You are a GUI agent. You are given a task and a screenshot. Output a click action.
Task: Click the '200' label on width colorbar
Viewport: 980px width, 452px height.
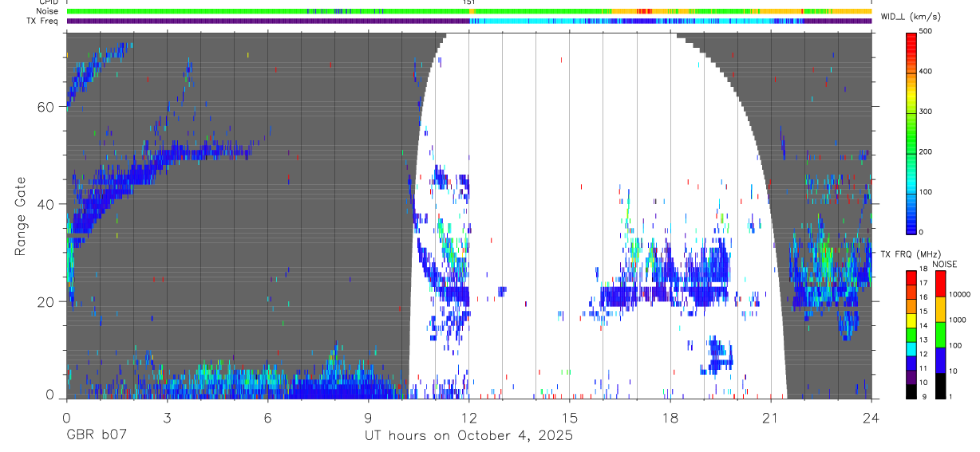[x=926, y=152]
